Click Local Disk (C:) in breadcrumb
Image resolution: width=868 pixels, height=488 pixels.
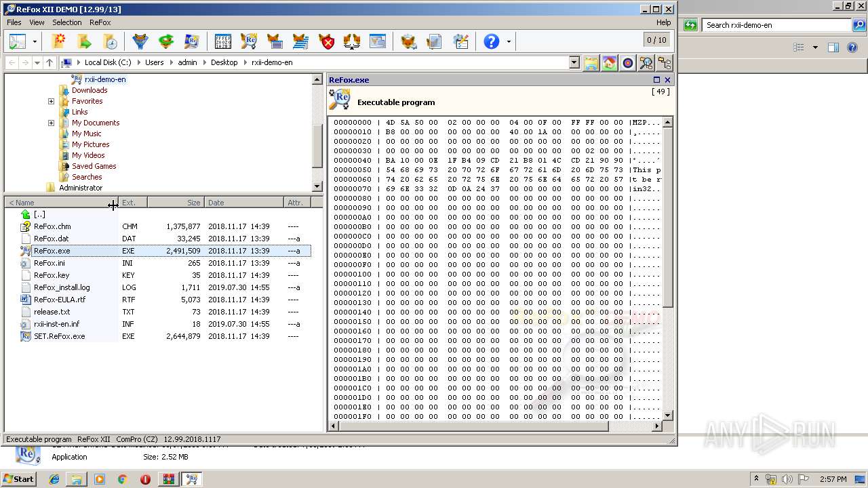(108, 62)
